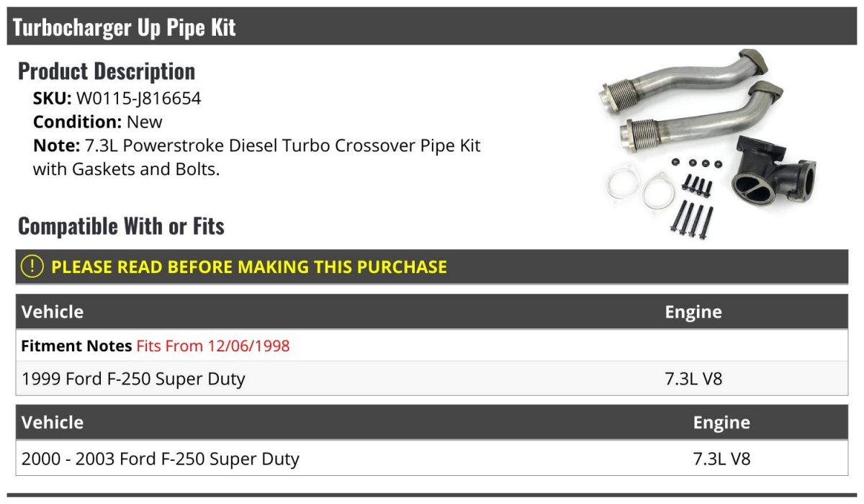Select the 2000 - 2003 Ford F-250 Super Duty row
Image resolution: width=864 pixels, height=504 pixels.
[x=161, y=459]
